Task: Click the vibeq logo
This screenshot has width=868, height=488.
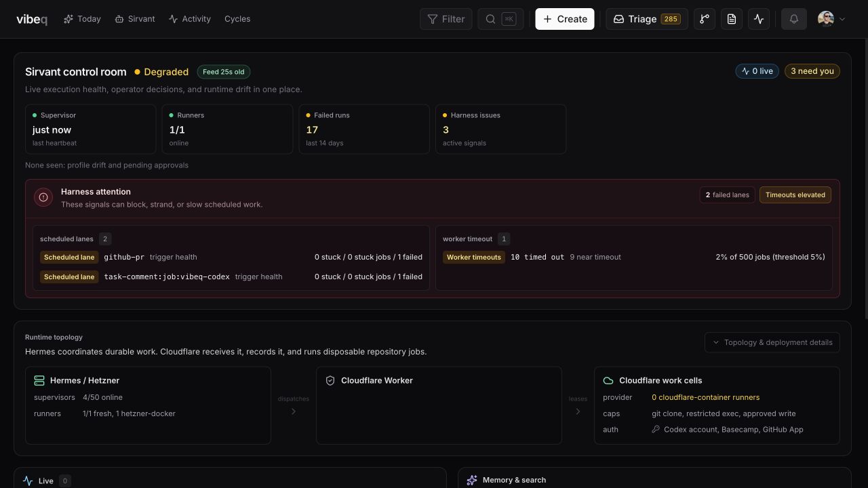Action: (x=32, y=19)
